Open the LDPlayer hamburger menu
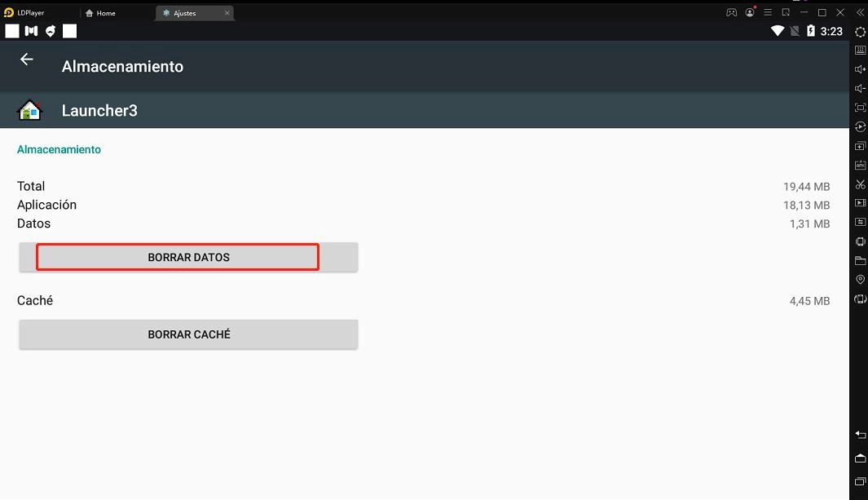 [768, 12]
